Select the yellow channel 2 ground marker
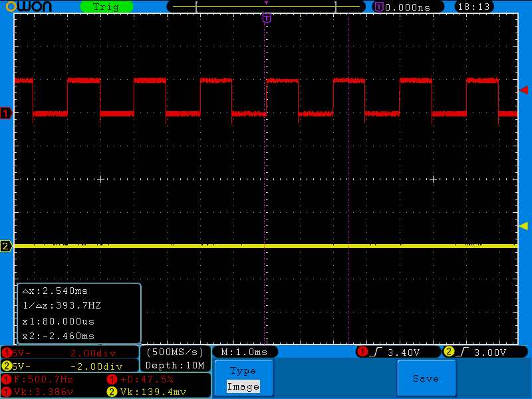The width and height of the screenshot is (532, 399). [x=6, y=247]
